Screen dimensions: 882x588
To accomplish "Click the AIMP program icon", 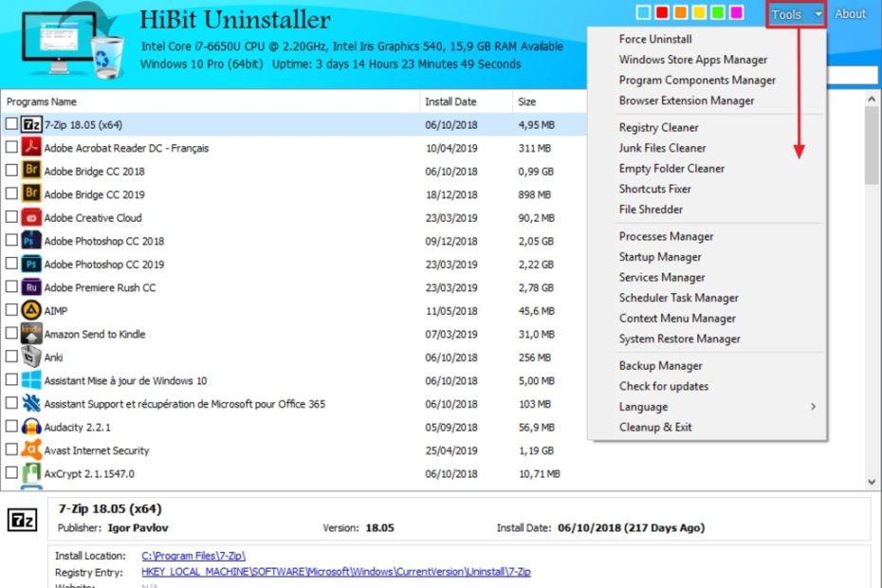I will [31, 310].
